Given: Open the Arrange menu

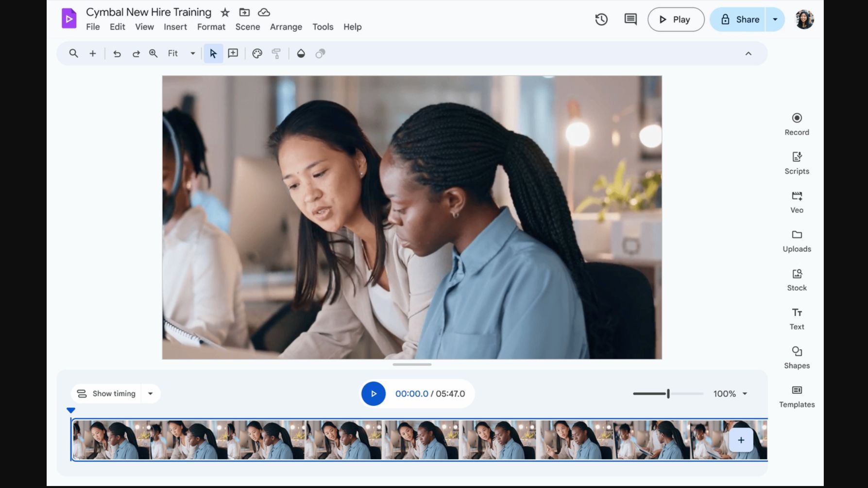Looking at the screenshot, I should click(x=286, y=27).
